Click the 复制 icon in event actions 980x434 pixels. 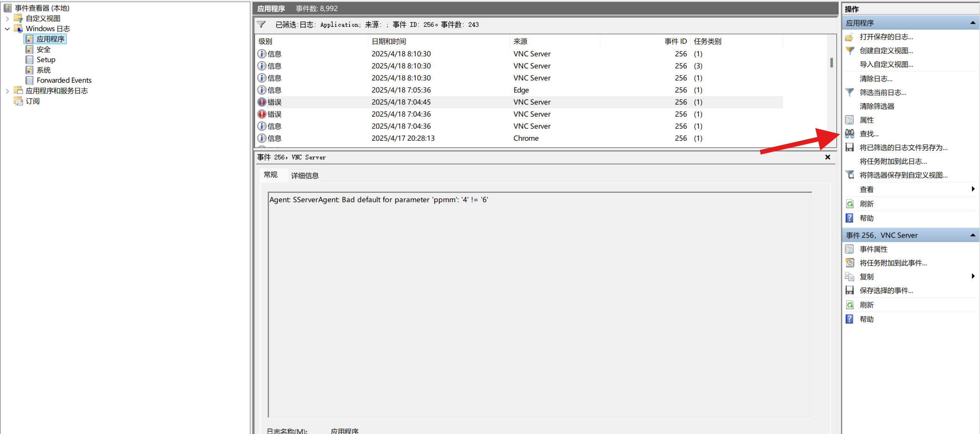tap(849, 277)
